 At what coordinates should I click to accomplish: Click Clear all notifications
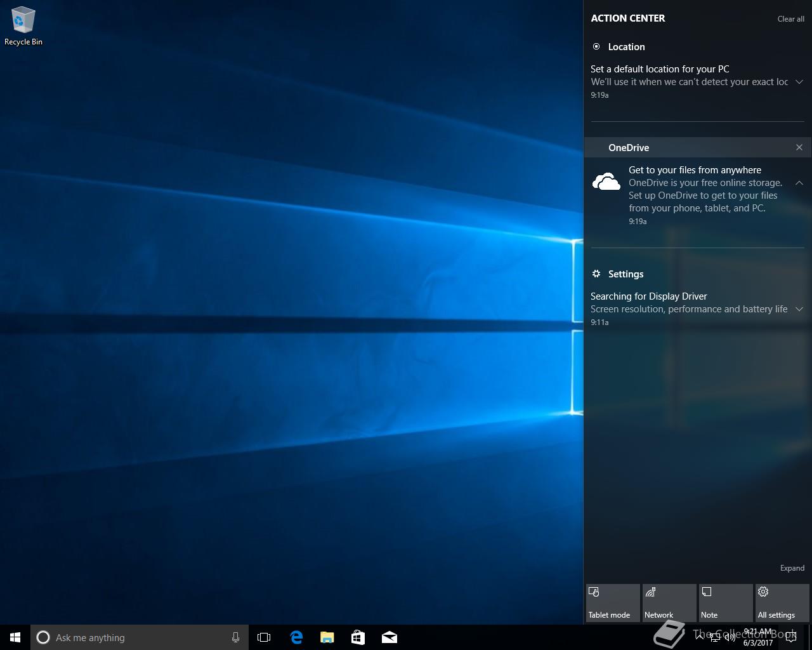[790, 19]
